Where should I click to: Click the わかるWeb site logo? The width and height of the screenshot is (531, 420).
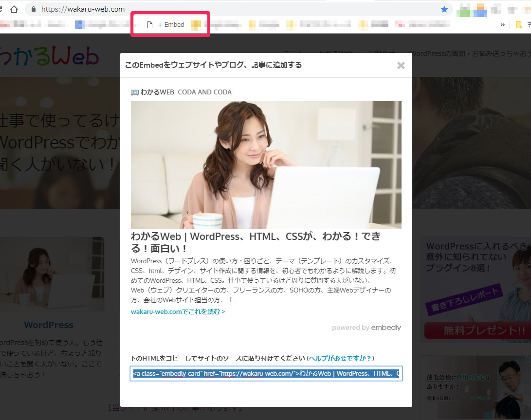tap(49, 57)
